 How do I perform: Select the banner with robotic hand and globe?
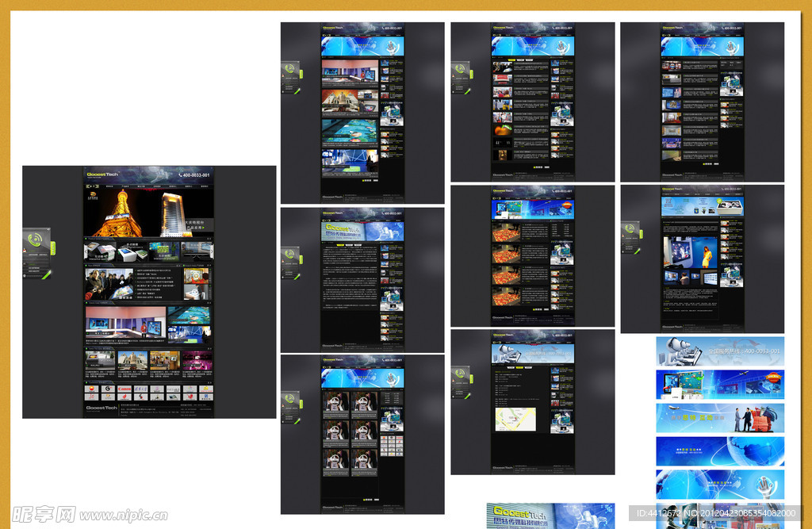(719, 485)
